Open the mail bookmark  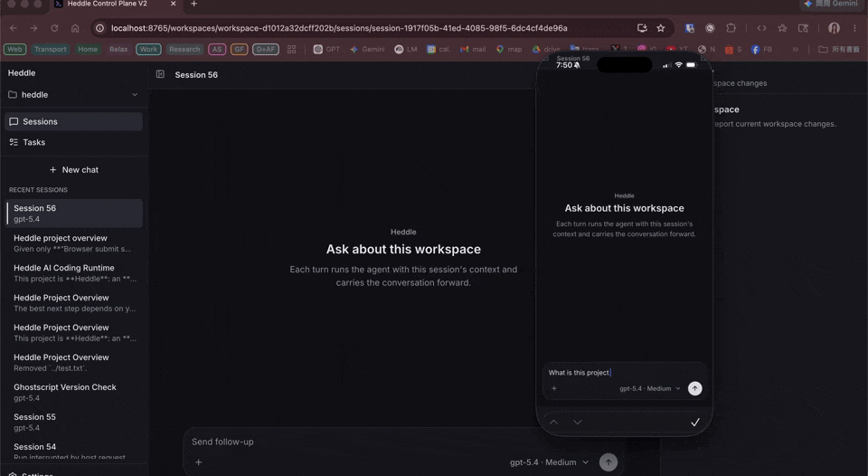(473, 49)
